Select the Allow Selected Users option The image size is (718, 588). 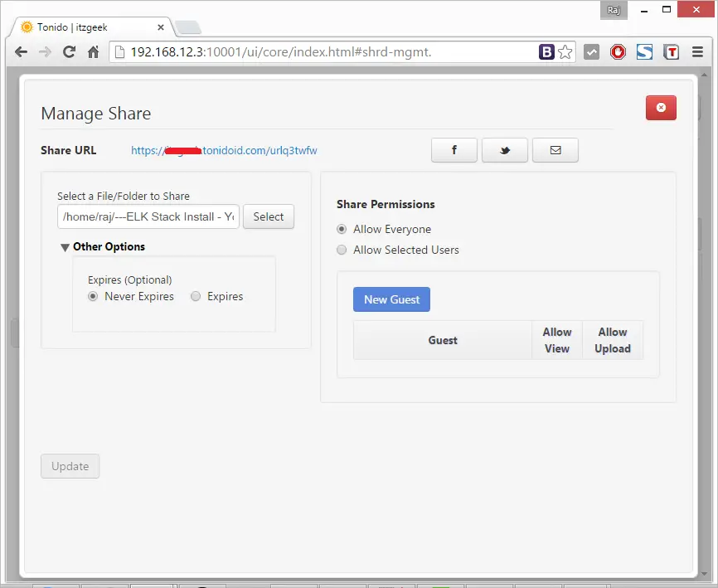pyautogui.click(x=342, y=250)
